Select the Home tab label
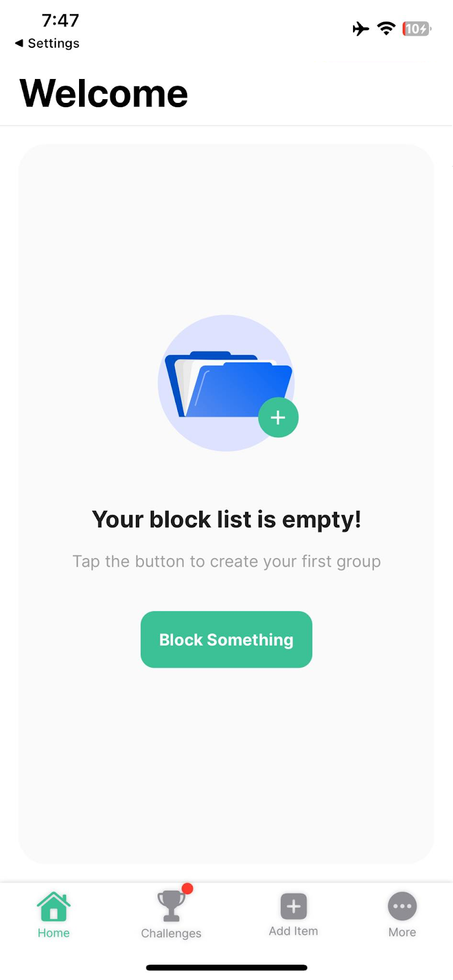453x980 pixels. (53, 933)
